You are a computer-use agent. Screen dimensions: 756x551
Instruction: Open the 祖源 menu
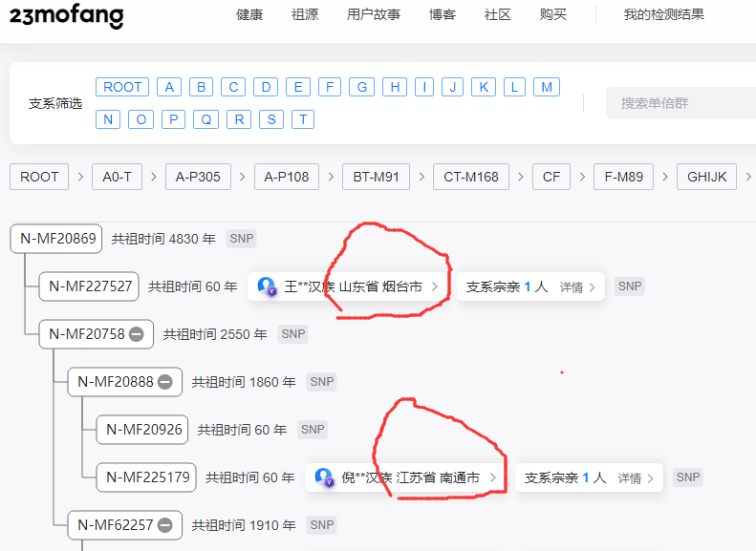point(305,15)
